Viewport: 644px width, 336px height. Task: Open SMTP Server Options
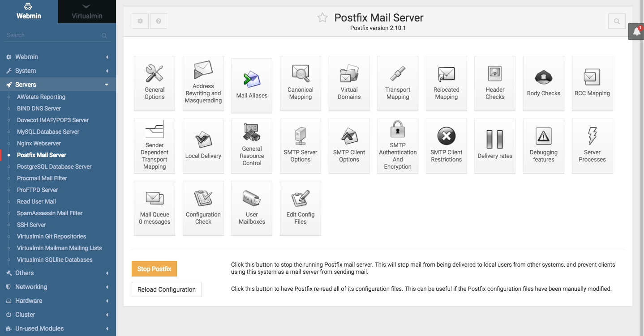click(301, 146)
